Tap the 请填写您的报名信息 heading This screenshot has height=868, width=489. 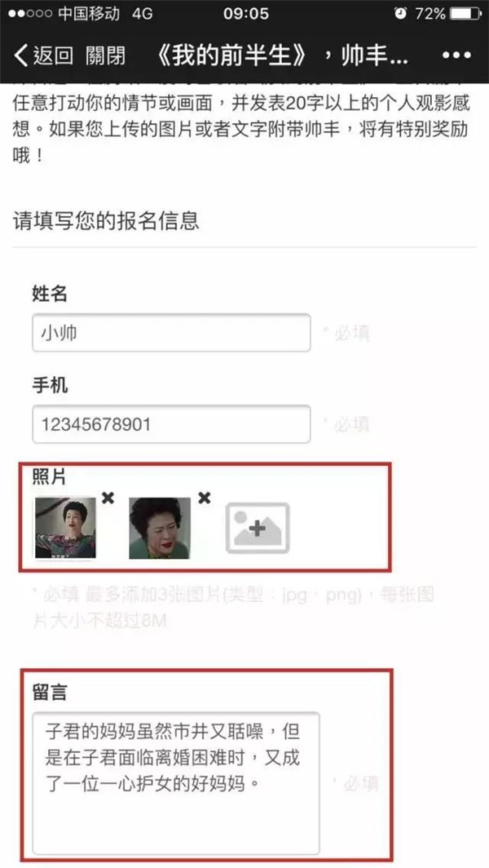(x=106, y=221)
